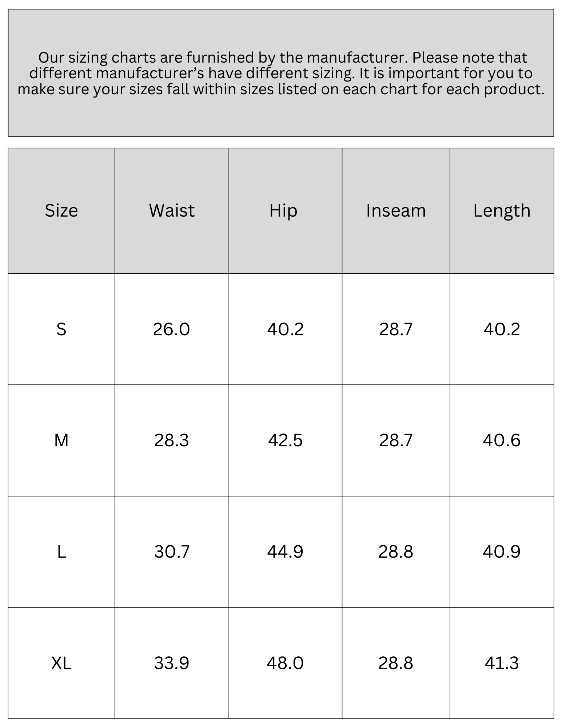Select the S size row label
Screen dimensions: 562x728
[61, 329]
